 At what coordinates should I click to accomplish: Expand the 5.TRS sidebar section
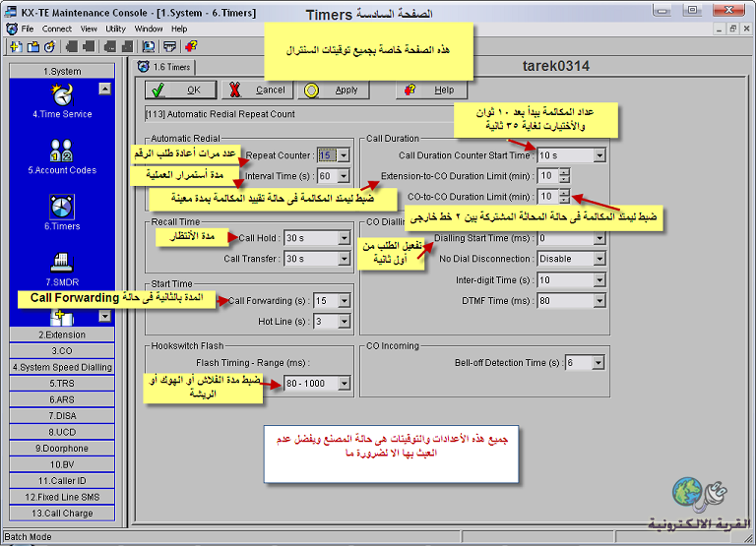62,384
